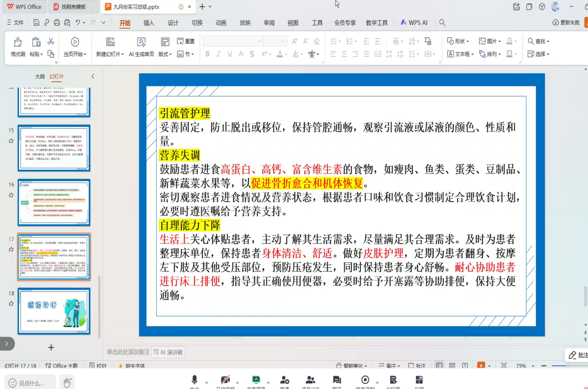Start slideshow from current slide (当页开始)
The width and height of the screenshot is (588, 389).
(x=75, y=43)
